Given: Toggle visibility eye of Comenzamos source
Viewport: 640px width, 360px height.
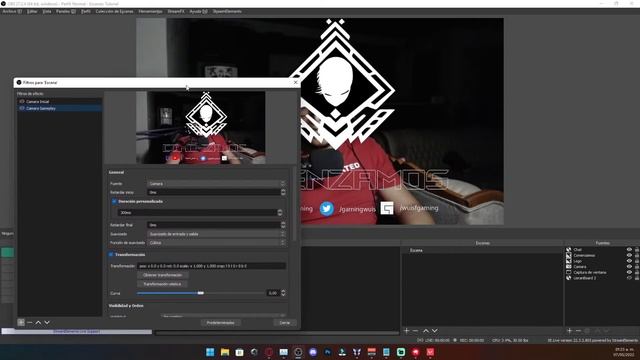Looking at the screenshot, I should click(629, 255).
